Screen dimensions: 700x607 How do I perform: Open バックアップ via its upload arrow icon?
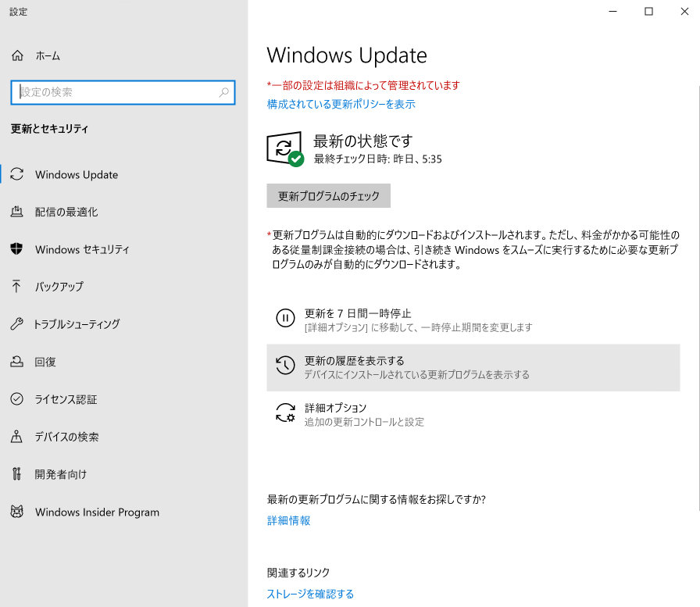coord(16,287)
